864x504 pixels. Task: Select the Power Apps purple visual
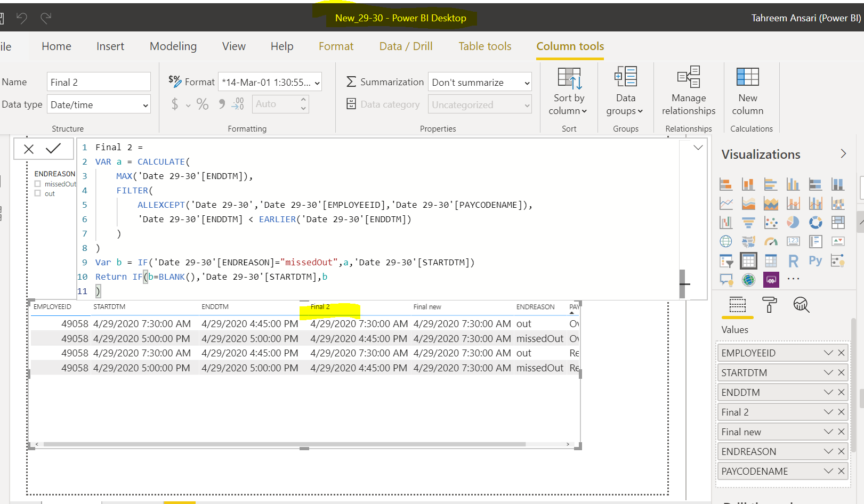pyautogui.click(x=771, y=279)
